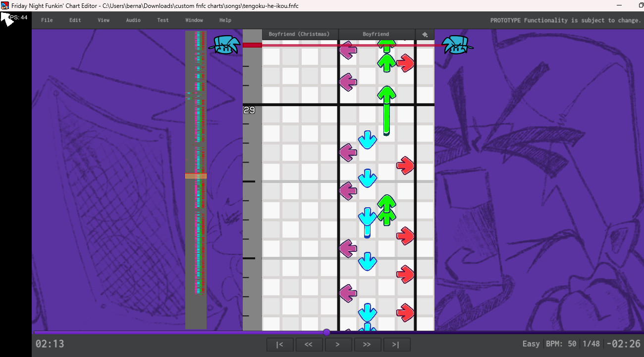This screenshot has height=357, width=644.
Task: Click the song position slider handle
Action: 326,332
